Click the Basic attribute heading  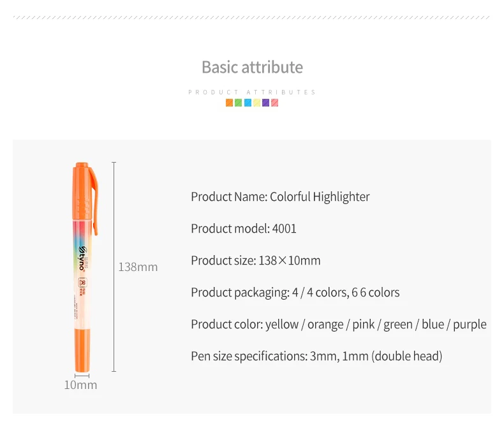pos(253,68)
